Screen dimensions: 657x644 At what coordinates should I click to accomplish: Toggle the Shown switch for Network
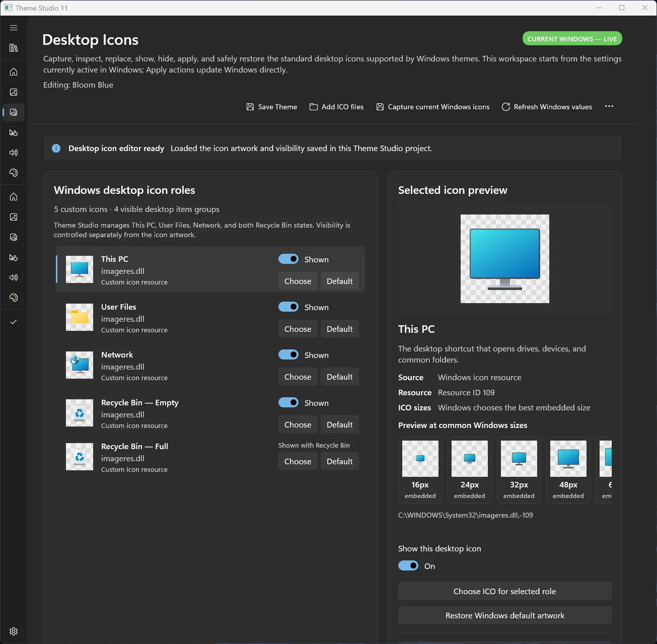[x=288, y=354]
